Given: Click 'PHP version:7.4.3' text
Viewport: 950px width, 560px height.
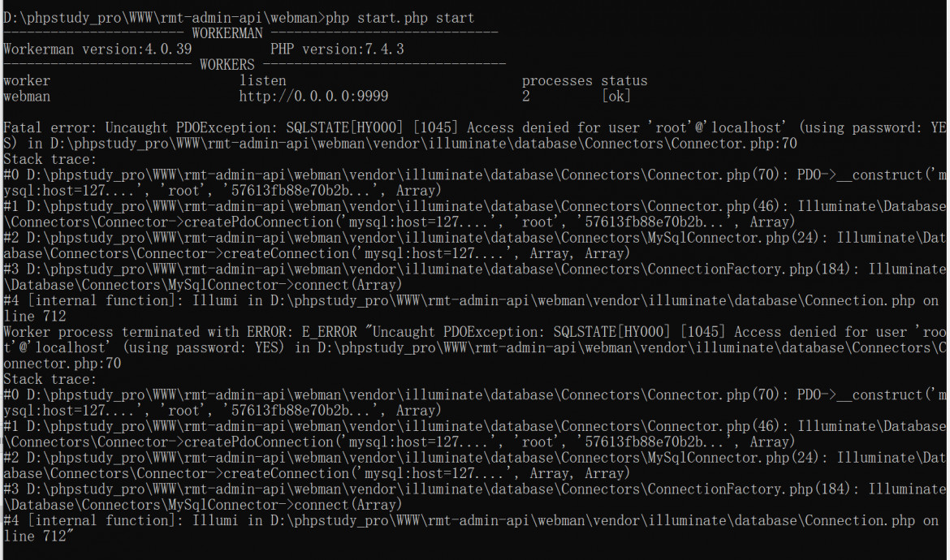Looking at the screenshot, I should pos(337,50).
